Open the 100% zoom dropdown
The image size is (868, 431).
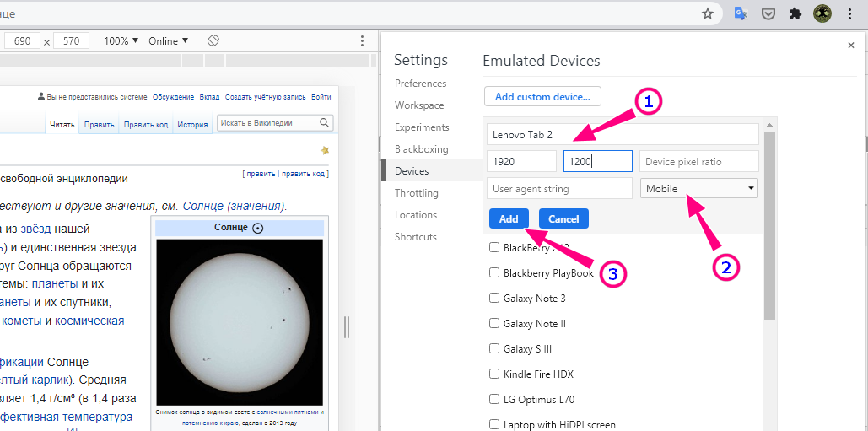(121, 41)
